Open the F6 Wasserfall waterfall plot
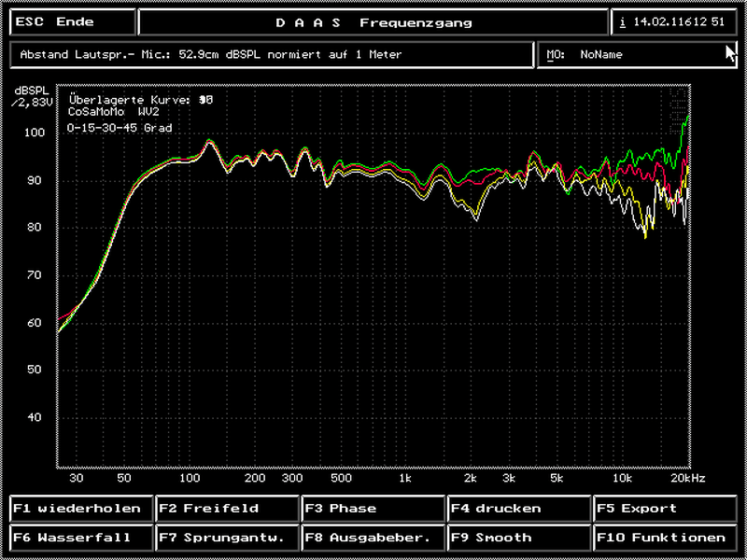Screen dimensions: 747x560 pos(81,538)
